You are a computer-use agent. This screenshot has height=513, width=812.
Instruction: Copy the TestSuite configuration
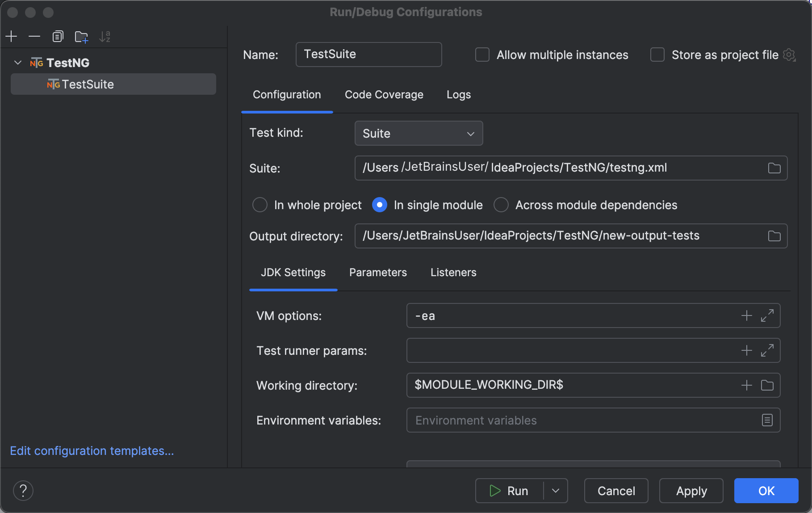pos(58,36)
